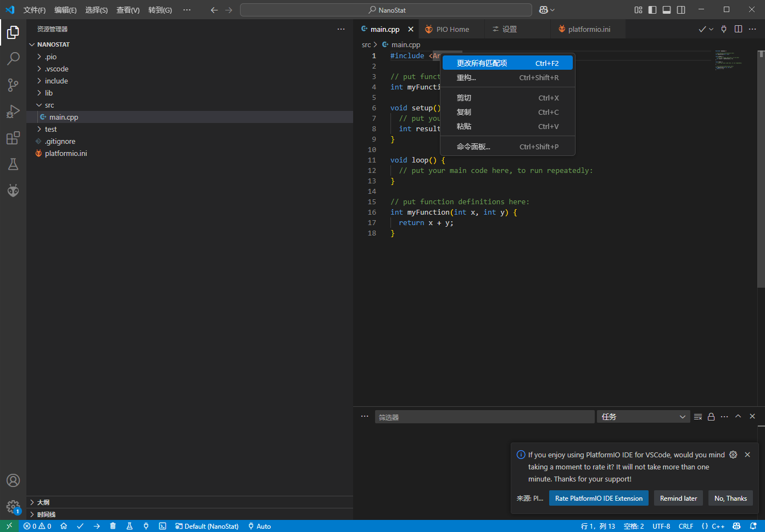Image resolution: width=765 pixels, height=532 pixels.
Task: Open the Testing flask view in activity bar
Action: 13,164
